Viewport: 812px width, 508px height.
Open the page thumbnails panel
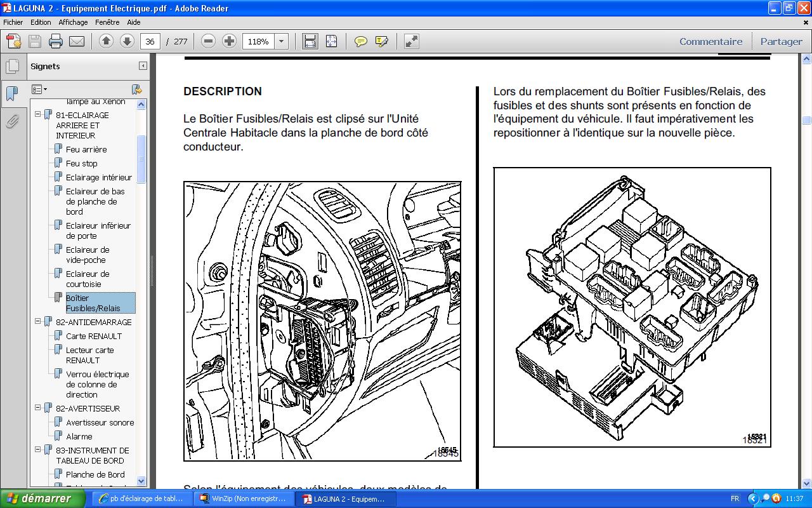(12, 67)
